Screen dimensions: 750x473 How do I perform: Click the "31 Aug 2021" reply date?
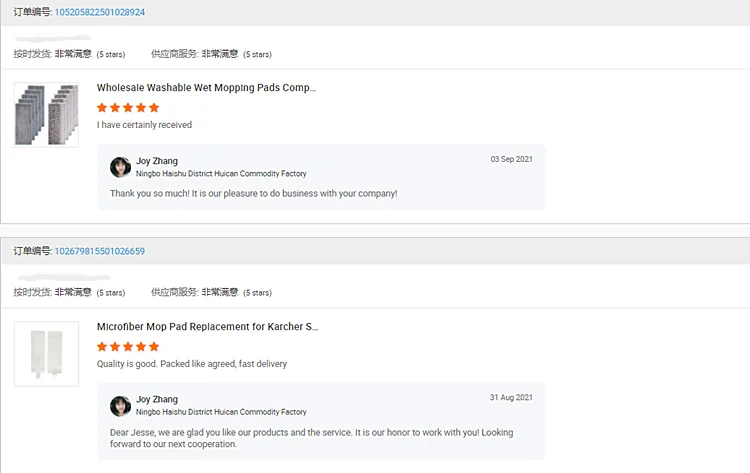511,398
